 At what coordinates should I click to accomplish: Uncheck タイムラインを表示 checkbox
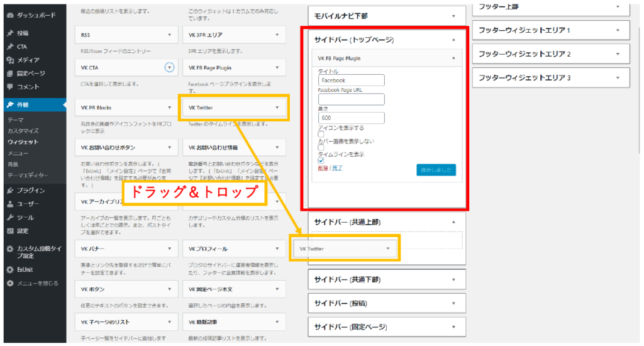pyautogui.click(x=321, y=160)
